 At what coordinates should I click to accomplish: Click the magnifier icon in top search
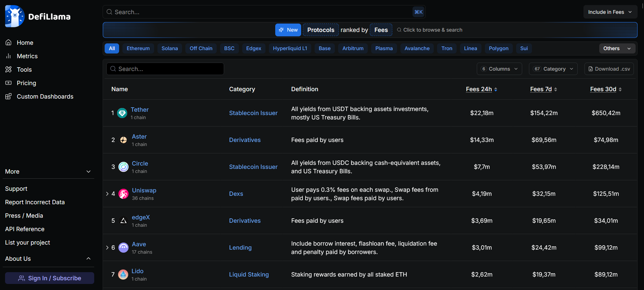pos(109,12)
